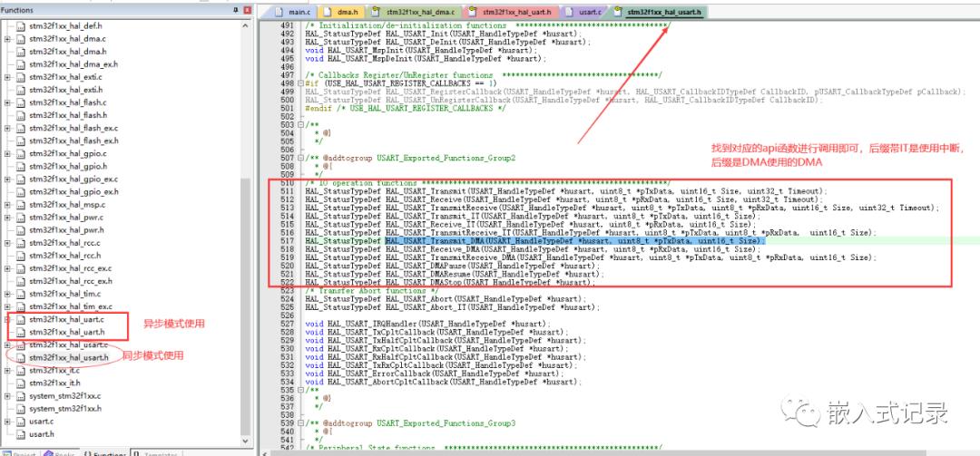This screenshot has height=456, width=980.
Task: Select stm32f1xx_hal_tim.c file name
Action: (x=64, y=294)
